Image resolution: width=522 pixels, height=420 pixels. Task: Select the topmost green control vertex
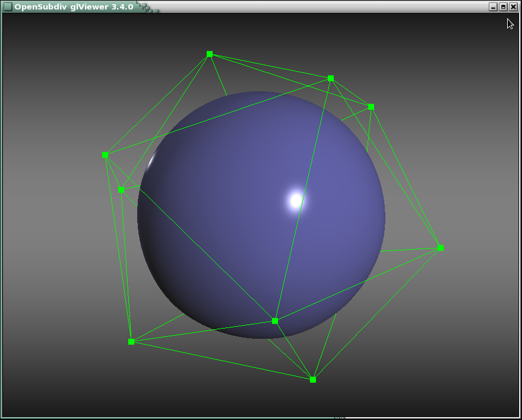[x=210, y=54]
